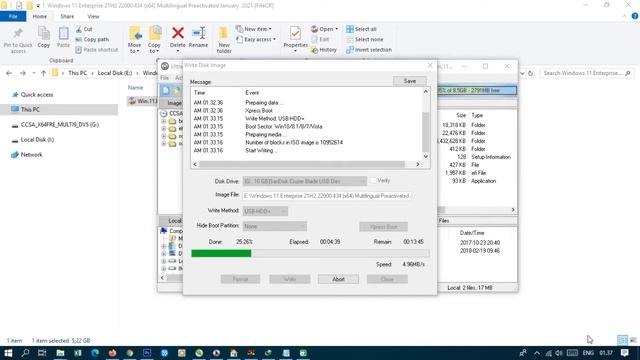Click Copy path in the Clipboard group
The width and height of the screenshot is (640, 360).
point(92,40)
